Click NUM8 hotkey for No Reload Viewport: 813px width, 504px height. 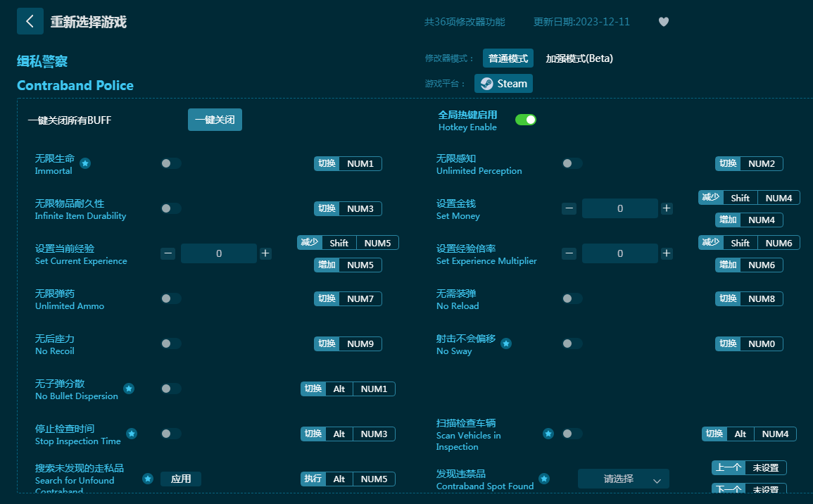[x=749, y=298]
